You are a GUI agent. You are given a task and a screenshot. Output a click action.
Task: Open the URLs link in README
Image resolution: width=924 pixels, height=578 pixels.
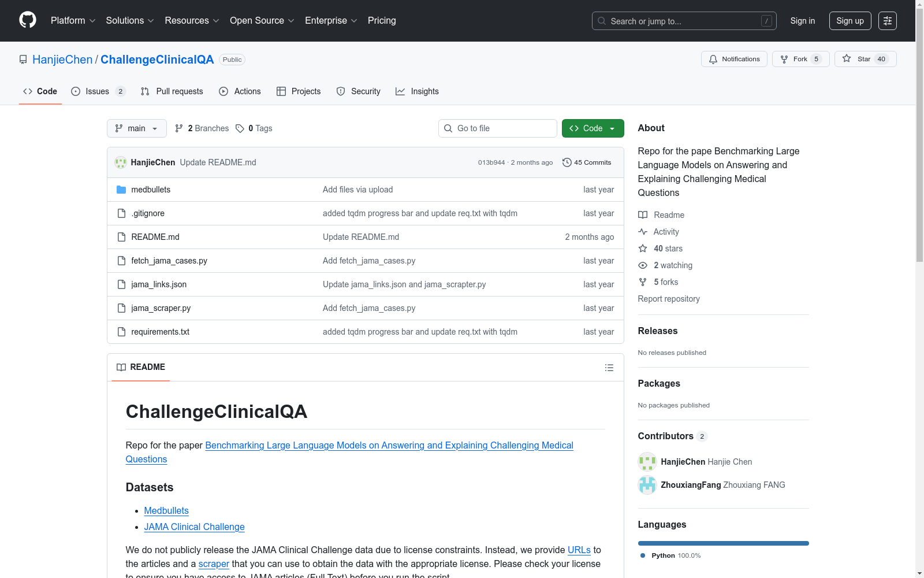click(579, 550)
